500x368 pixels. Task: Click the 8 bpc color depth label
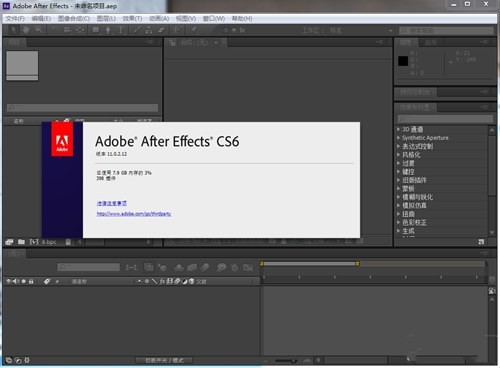[x=49, y=242]
